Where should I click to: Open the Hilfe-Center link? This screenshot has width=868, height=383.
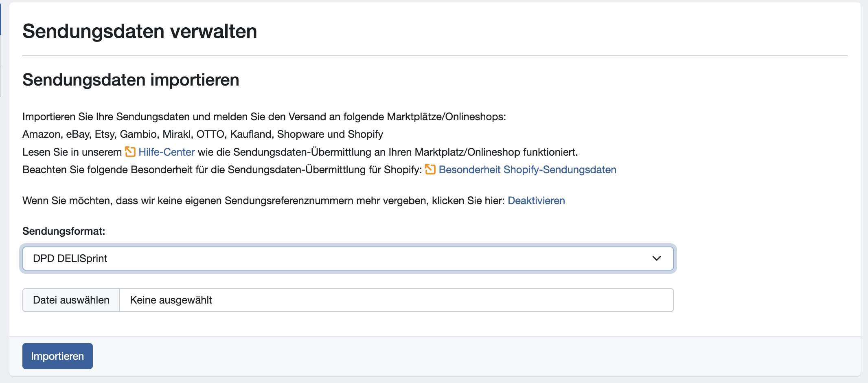[167, 152]
